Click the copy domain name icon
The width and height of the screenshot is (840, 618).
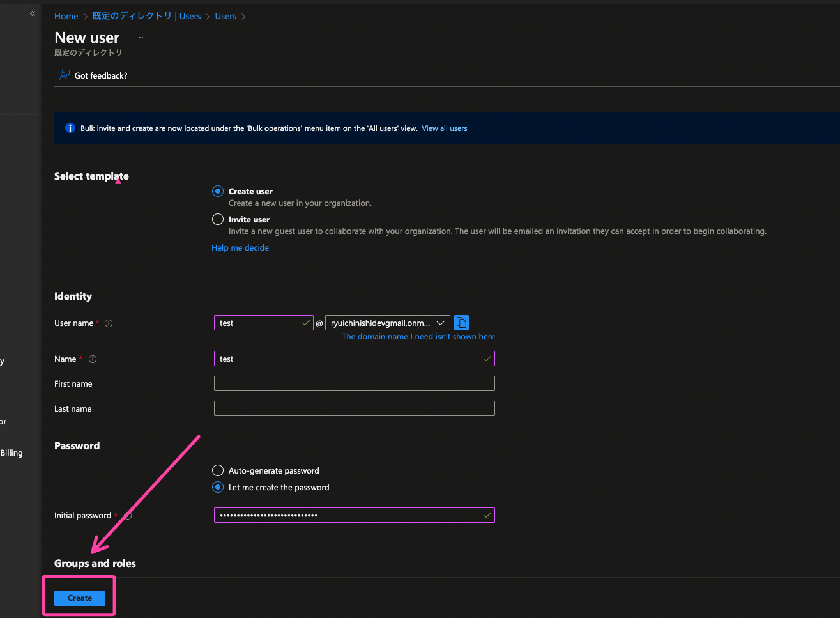(x=461, y=323)
